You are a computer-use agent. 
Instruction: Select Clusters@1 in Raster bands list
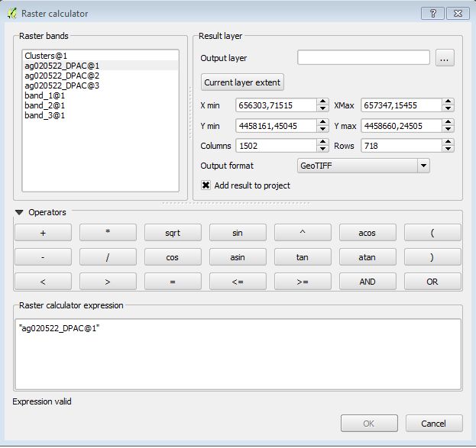pyautogui.click(x=101, y=56)
